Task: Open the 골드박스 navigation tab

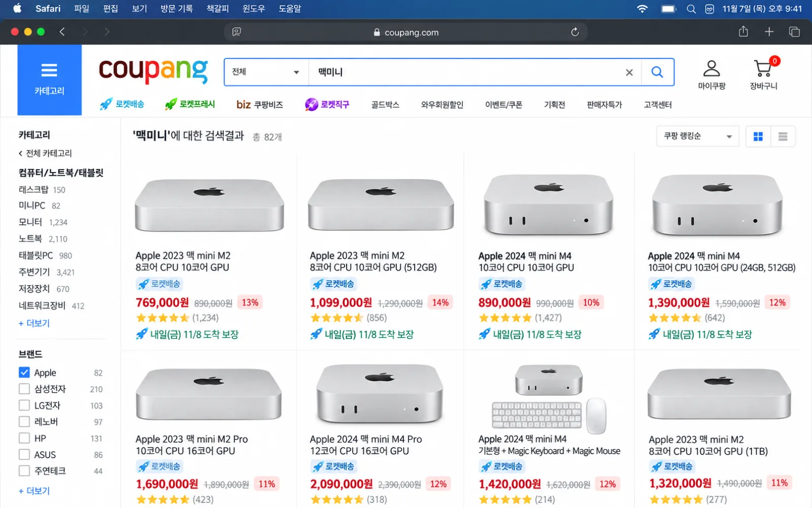Action: point(385,105)
